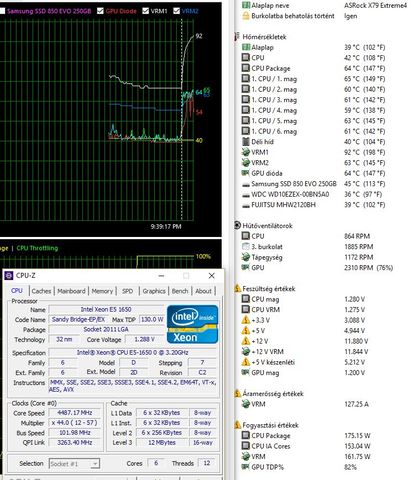Close the CPU-Z window
The image size is (414, 480).
pyautogui.click(x=211, y=276)
